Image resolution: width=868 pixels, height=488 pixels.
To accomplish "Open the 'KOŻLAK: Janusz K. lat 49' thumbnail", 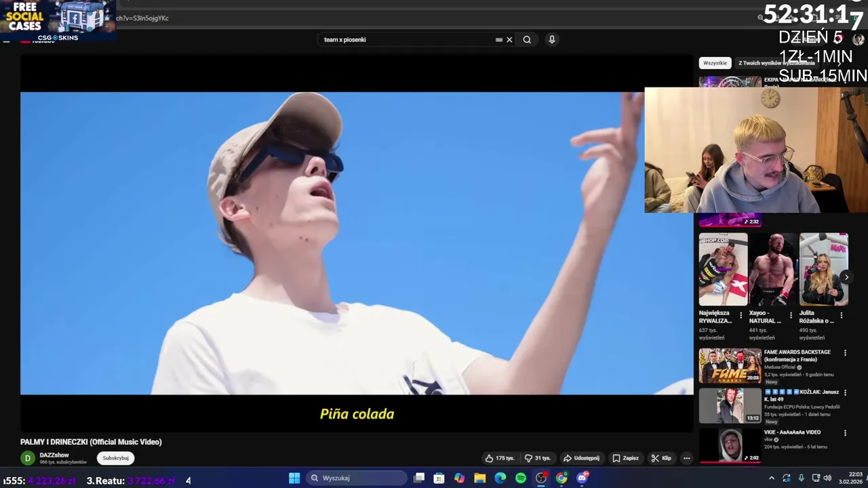I will 730,405.
